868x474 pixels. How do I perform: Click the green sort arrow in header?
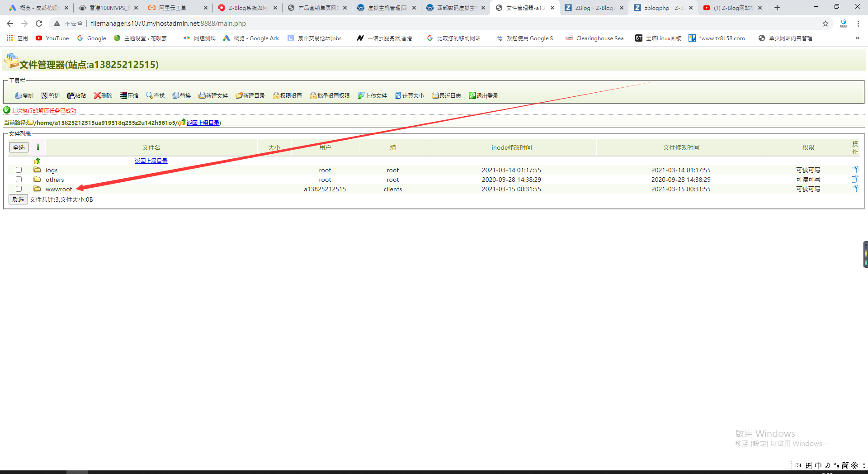38,147
